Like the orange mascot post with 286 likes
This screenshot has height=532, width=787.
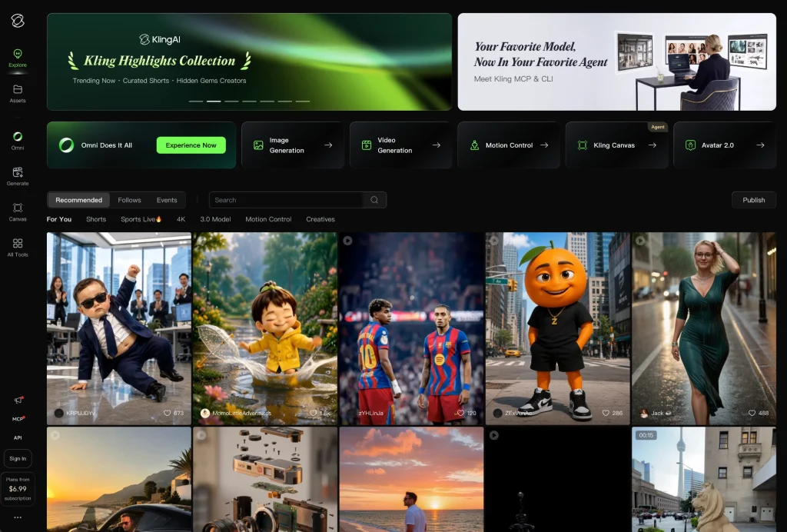click(x=606, y=413)
